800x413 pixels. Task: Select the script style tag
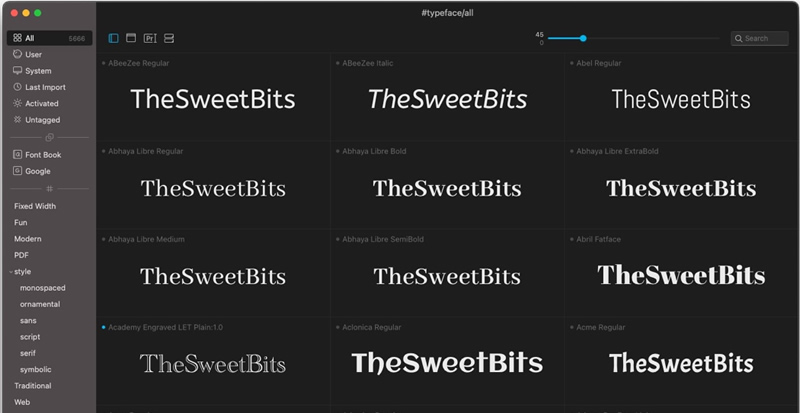(30, 337)
